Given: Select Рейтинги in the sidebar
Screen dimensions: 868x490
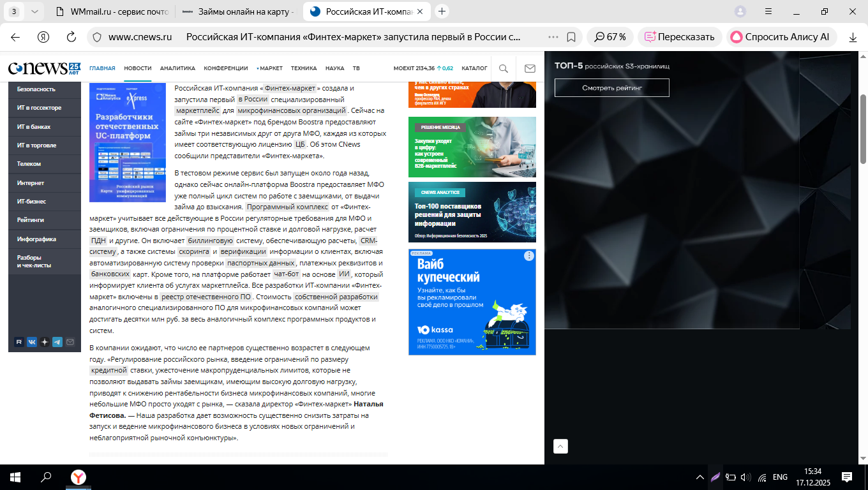Looking at the screenshot, I should (45, 220).
